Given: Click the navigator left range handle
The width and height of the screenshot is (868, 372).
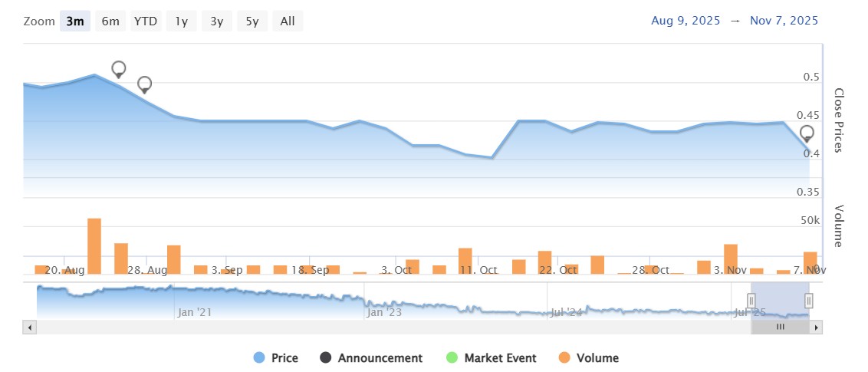Looking at the screenshot, I should [751, 300].
